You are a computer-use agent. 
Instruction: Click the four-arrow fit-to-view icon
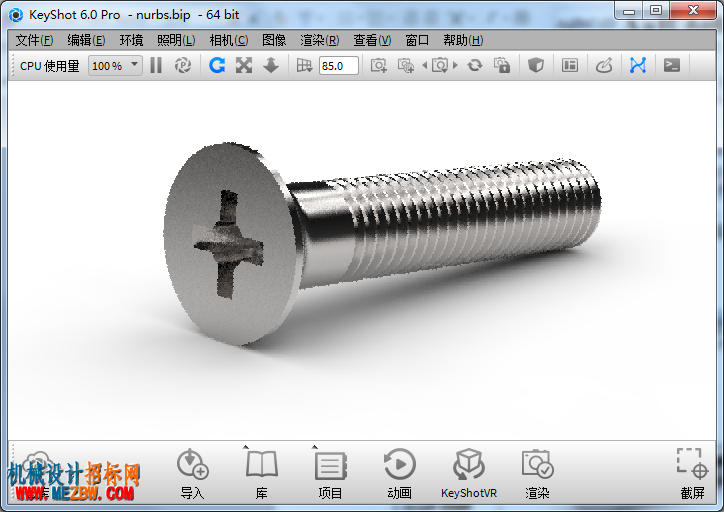(x=244, y=66)
